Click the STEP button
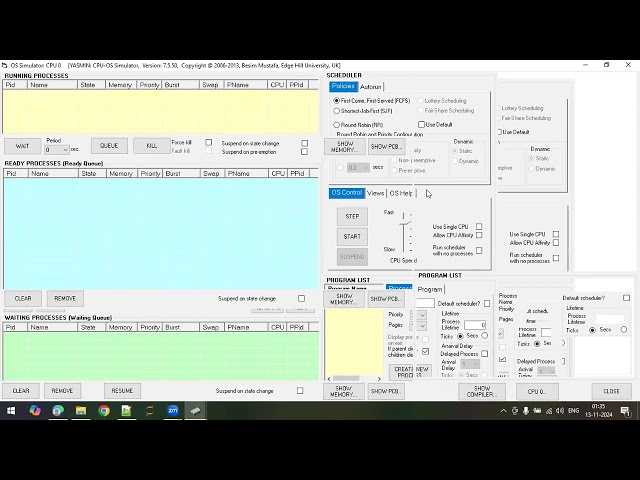The image size is (640, 480). coord(352,216)
